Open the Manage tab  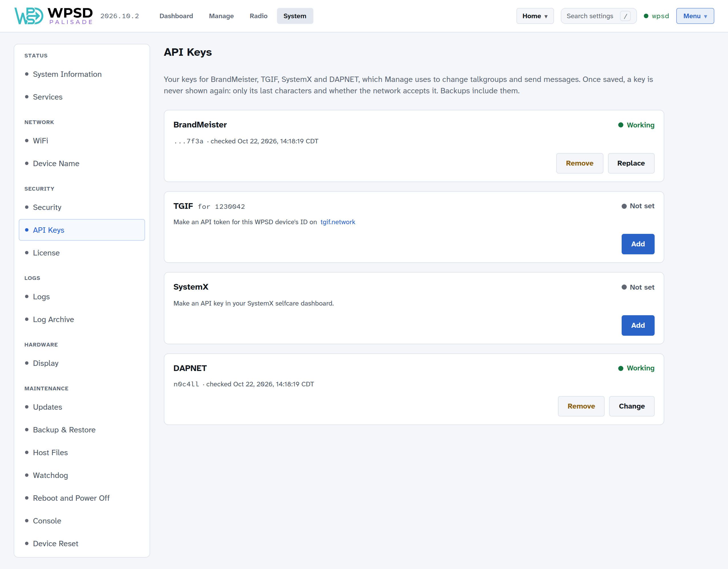click(221, 16)
